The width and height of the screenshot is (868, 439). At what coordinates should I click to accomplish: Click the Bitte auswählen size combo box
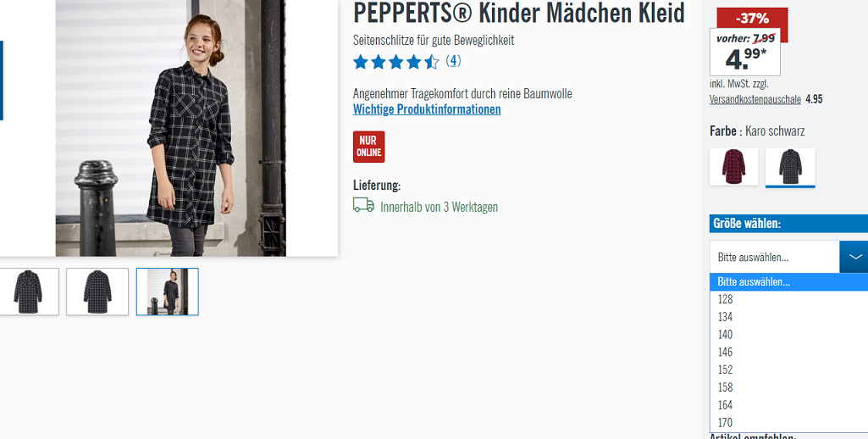[x=789, y=257]
